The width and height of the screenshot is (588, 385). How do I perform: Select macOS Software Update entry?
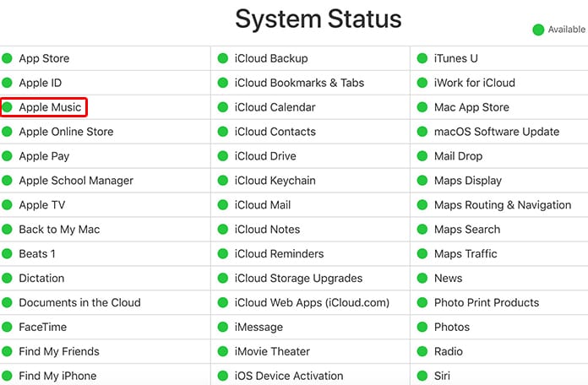coord(497,132)
